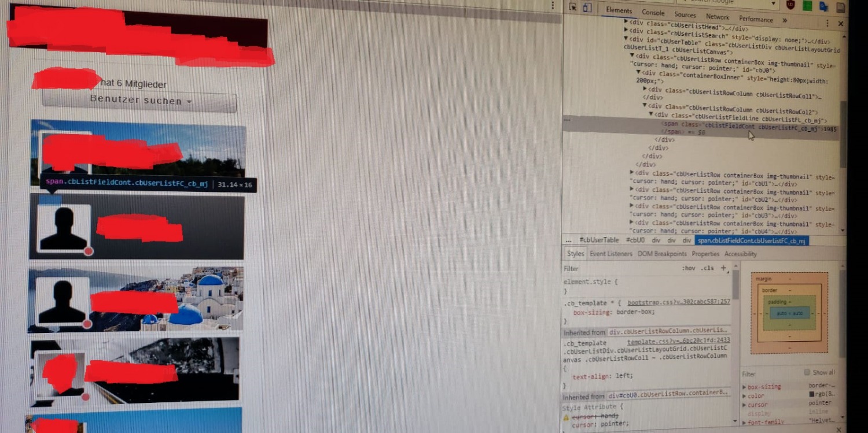Enable the Show all checkbox
Image resolution: width=868 pixels, height=433 pixels.
click(x=807, y=372)
